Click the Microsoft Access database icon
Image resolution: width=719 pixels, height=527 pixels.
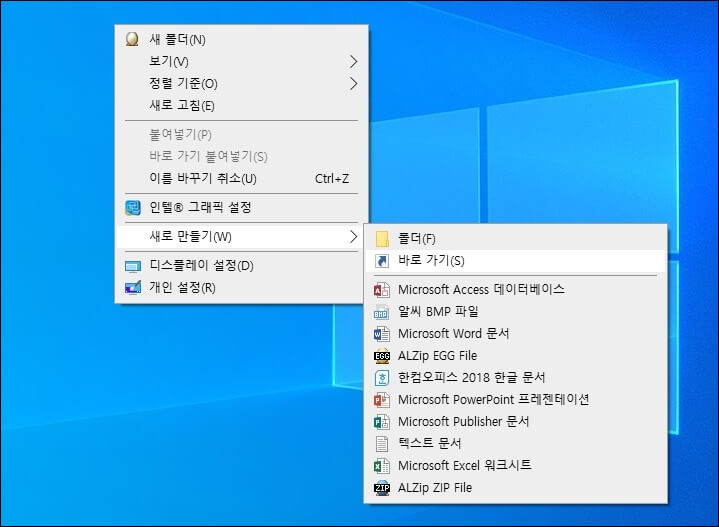pyautogui.click(x=382, y=290)
